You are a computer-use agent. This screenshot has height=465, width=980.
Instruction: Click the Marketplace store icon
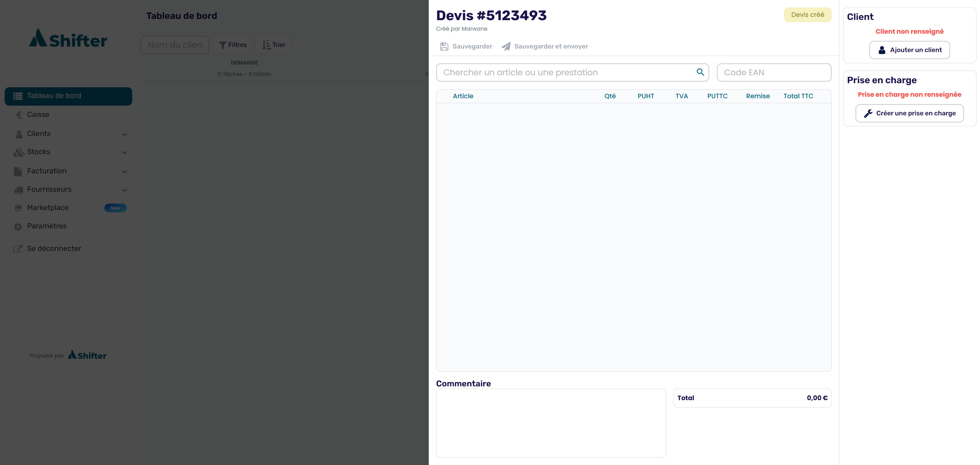(x=18, y=208)
